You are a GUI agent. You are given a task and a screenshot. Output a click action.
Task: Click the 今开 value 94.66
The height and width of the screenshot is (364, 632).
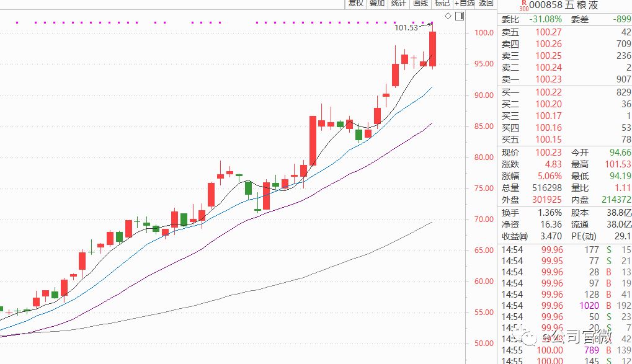click(x=620, y=153)
